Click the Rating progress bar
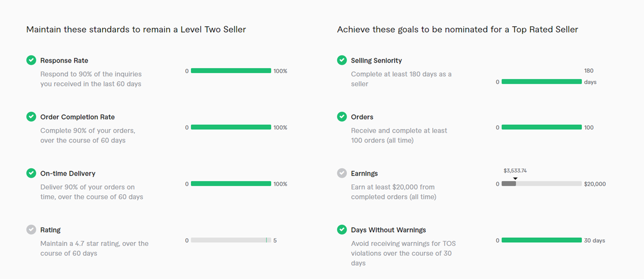The height and width of the screenshot is (279, 644). coord(231,240)
